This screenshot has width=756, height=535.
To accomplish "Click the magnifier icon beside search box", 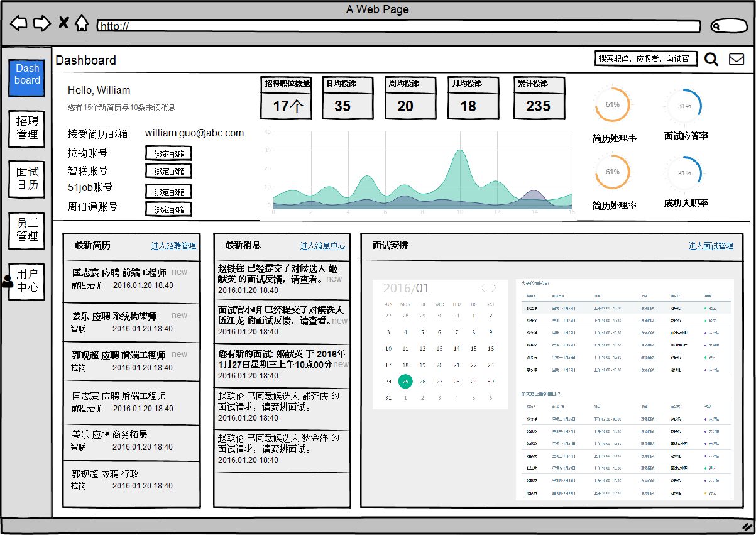I will [711, 59].
